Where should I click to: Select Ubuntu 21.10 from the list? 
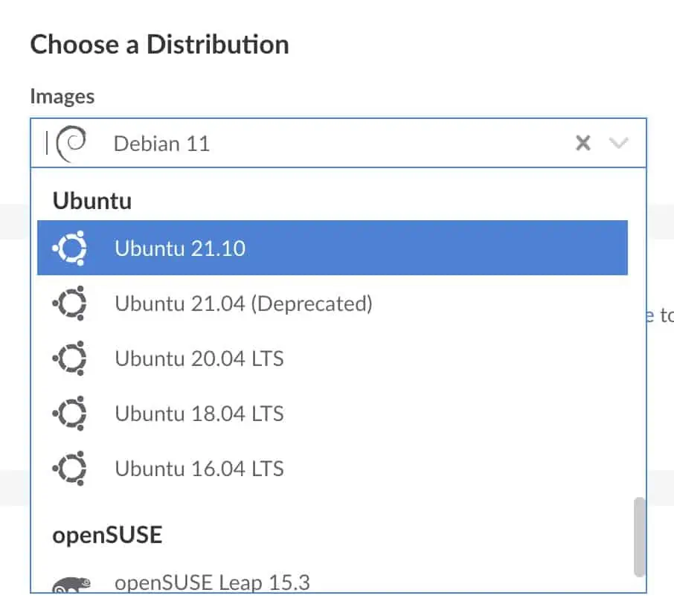pos(180,248)
